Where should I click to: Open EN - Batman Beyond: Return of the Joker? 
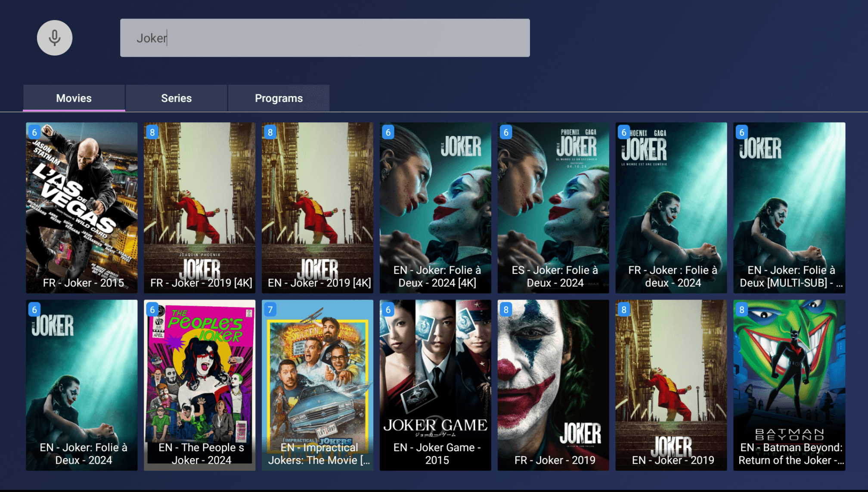click(789, 385)
